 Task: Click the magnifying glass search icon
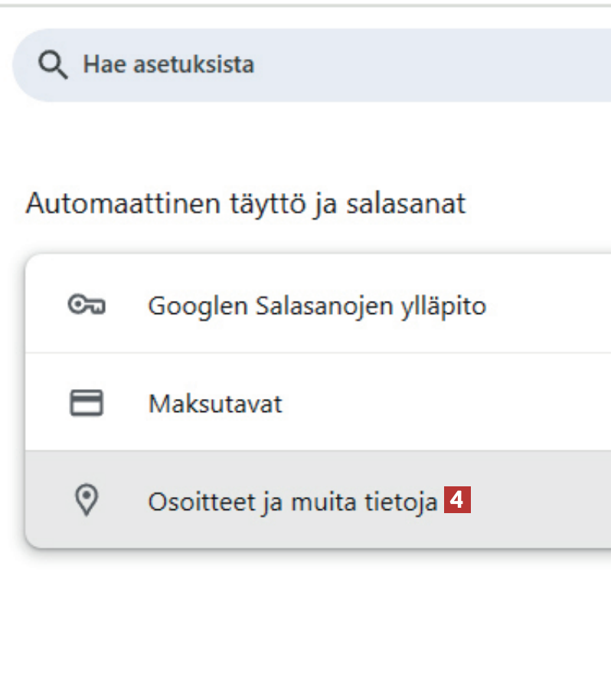53,65
